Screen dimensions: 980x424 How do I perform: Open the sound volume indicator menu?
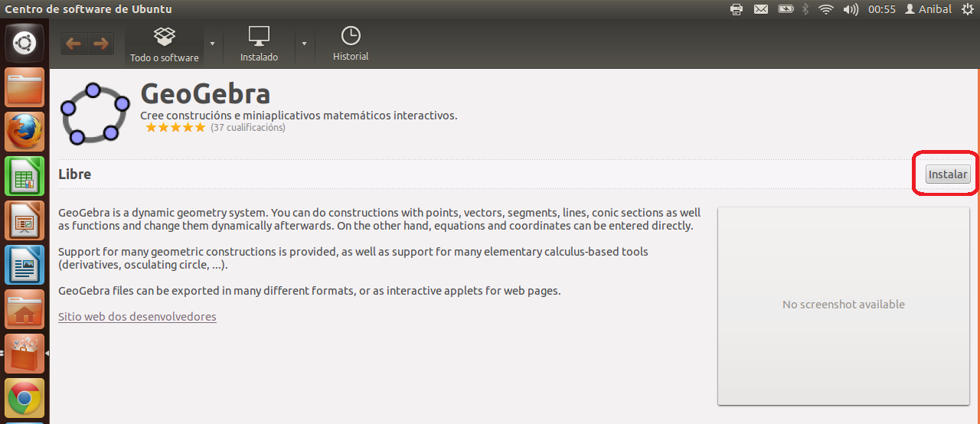click(x=851, y=9)
